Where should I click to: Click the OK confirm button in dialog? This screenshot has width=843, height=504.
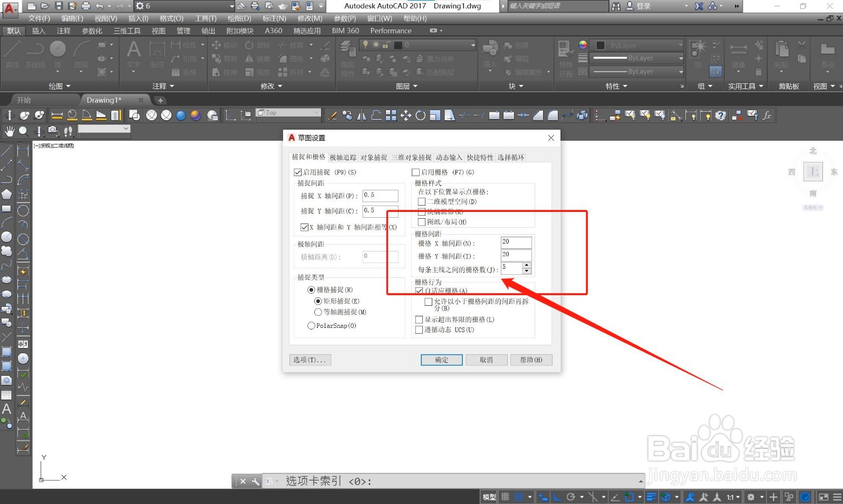click(x=442, y=360)
